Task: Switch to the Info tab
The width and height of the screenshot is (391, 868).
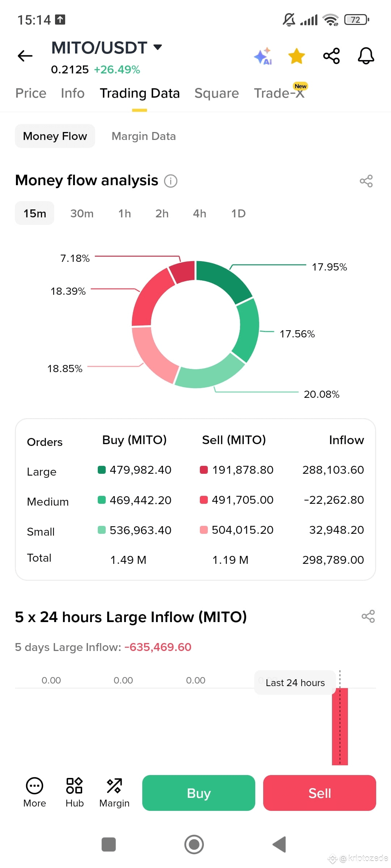Action: point(72,93)
